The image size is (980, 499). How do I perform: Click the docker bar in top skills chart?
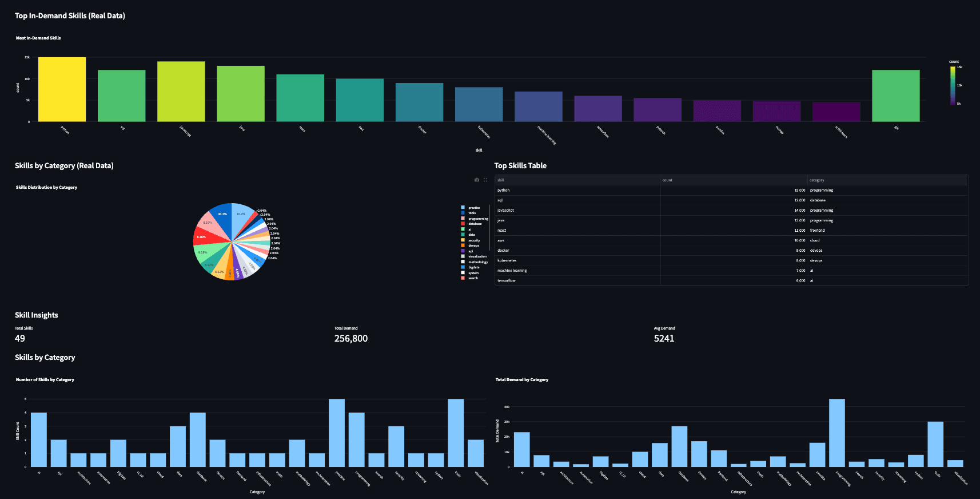(x=419, y=102)
